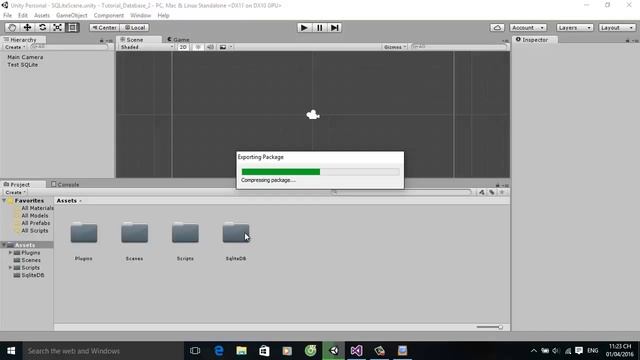Click the Hierarchy search field

69,47
